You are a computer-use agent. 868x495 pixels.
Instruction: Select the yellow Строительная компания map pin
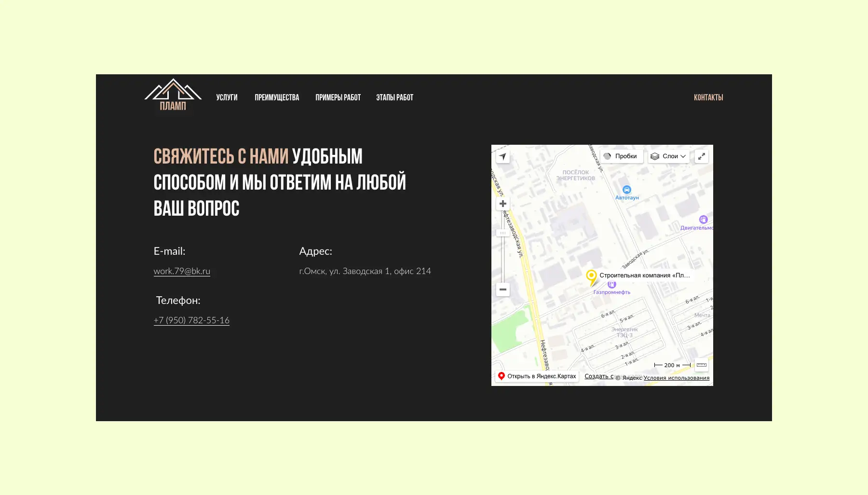click(x=591, y=277)
